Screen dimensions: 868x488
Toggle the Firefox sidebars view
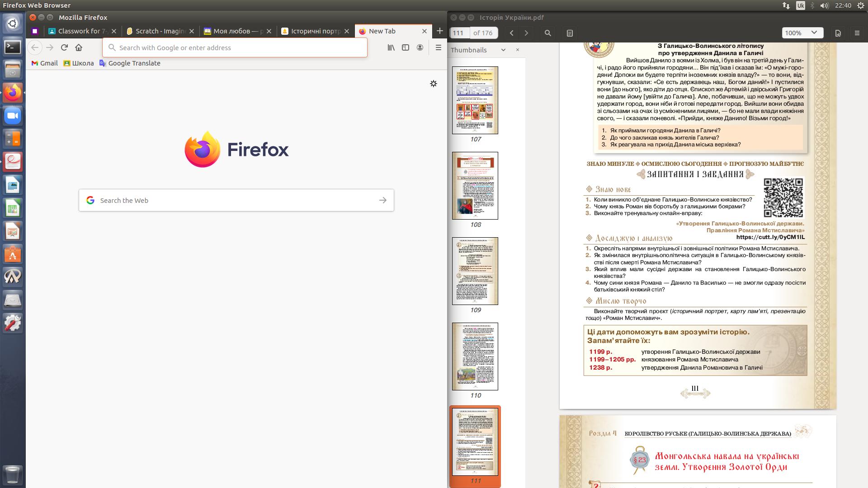[406, 47]
